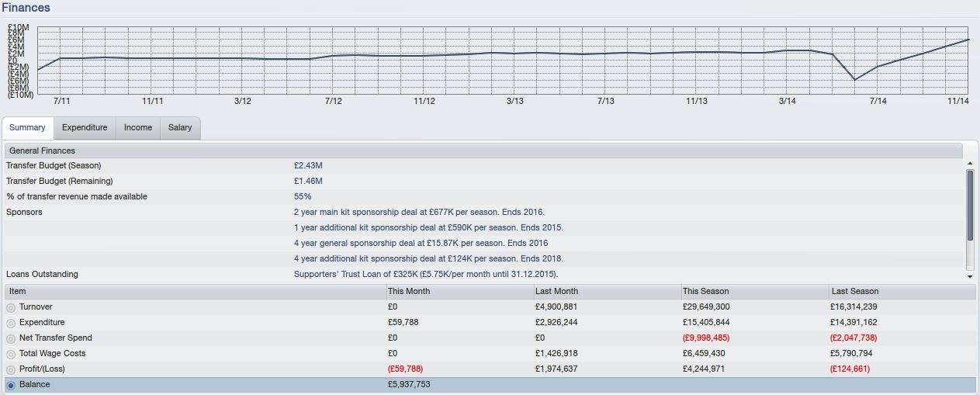Click Profit/(Loss) last season (£124,661) value
The height and width of the screenshot is (395, 980).
tap(850, 369)
